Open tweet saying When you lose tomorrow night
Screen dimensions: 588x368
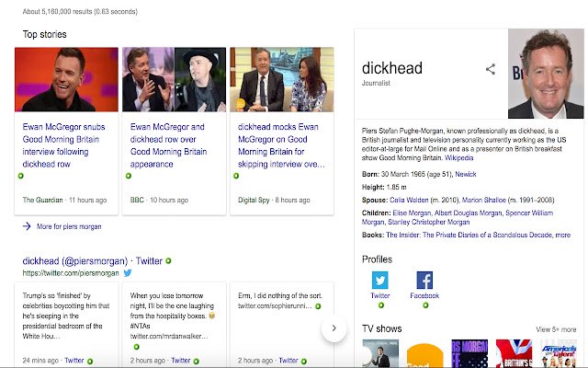click(x=173, y=316)
